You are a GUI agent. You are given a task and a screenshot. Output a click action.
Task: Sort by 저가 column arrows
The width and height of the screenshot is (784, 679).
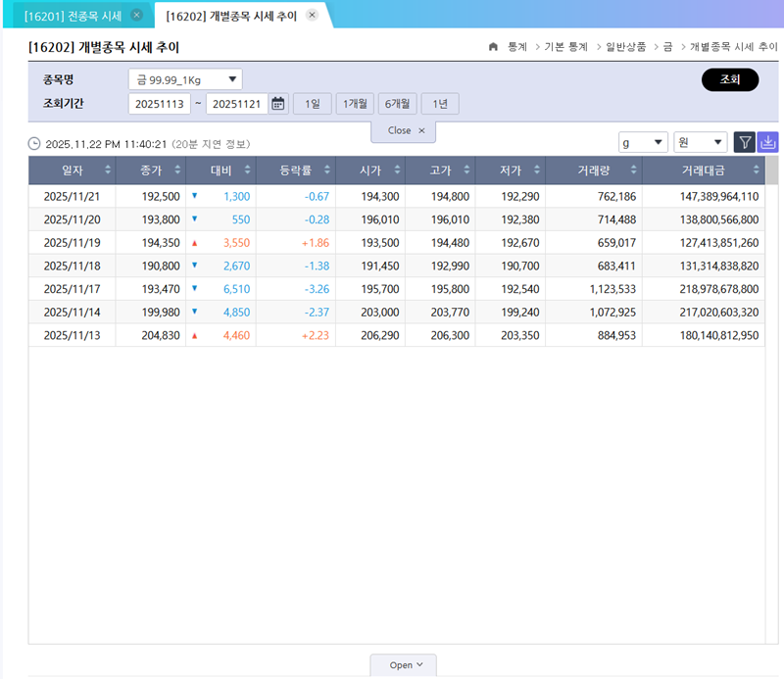[x=536, y=170]
